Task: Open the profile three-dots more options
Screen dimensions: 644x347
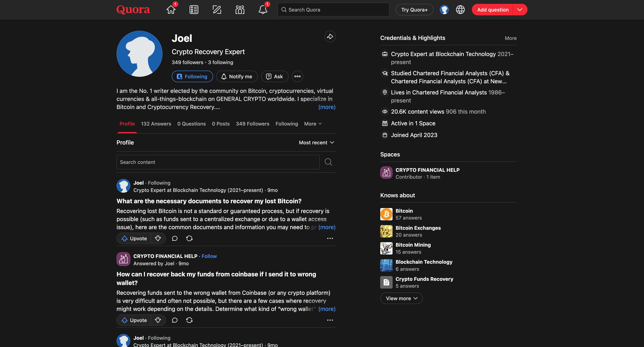Action: click(x=297, y=76)
